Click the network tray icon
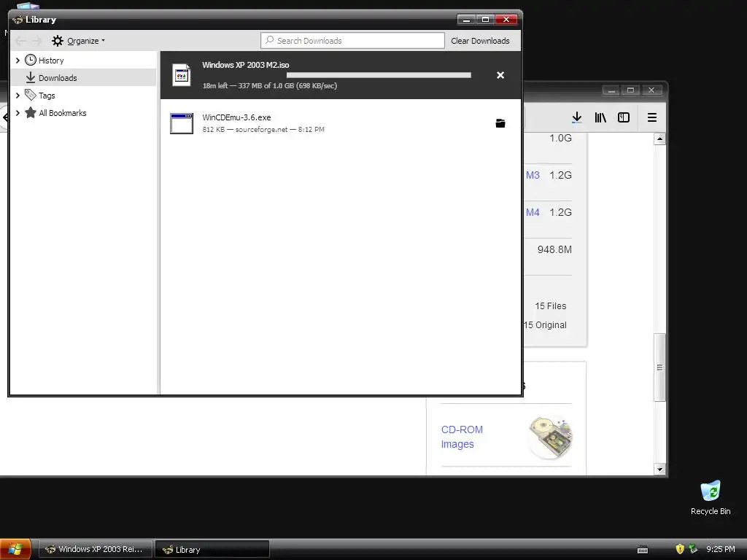 pos(693,549)
